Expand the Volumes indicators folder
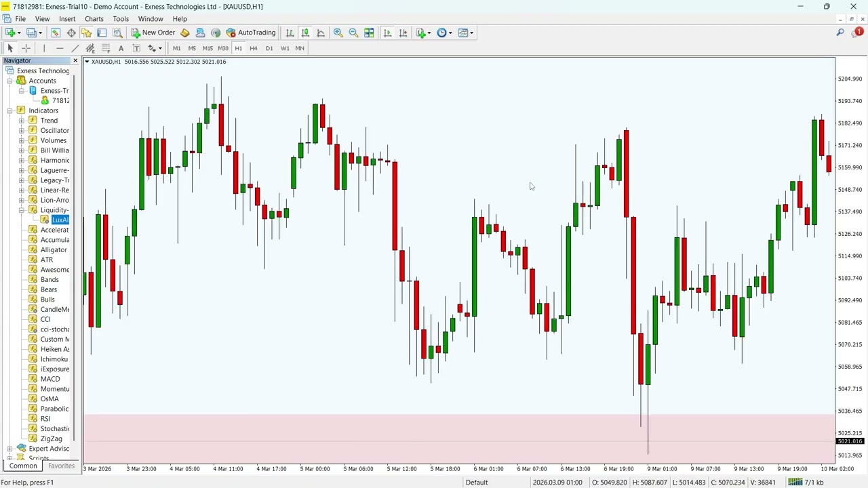Viewport: 868px width, 488px height. [21, 140]
